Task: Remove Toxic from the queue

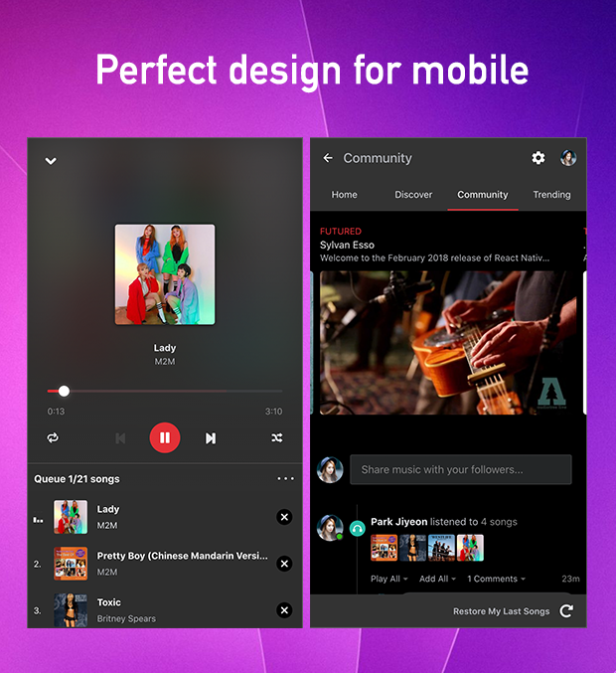Action: pyautogui.click(x=284, y=610)
